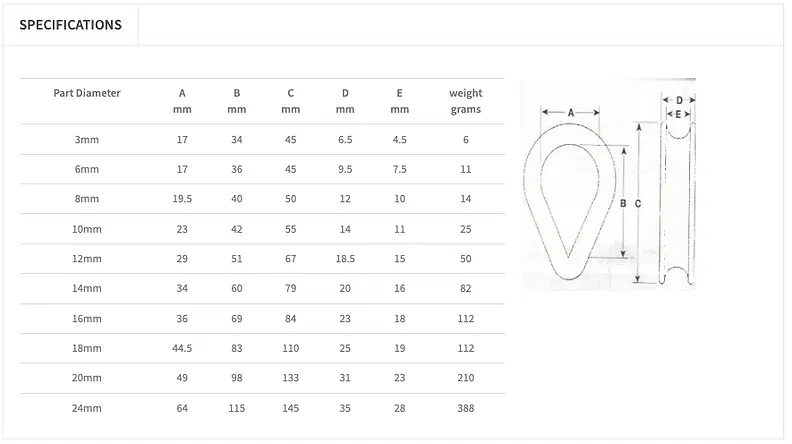Click the A dimension arrow in diagram
The image size is (792, 444).
570,112
